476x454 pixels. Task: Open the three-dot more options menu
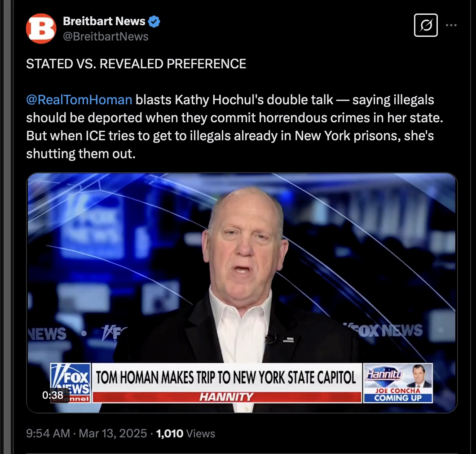[451, 25]
